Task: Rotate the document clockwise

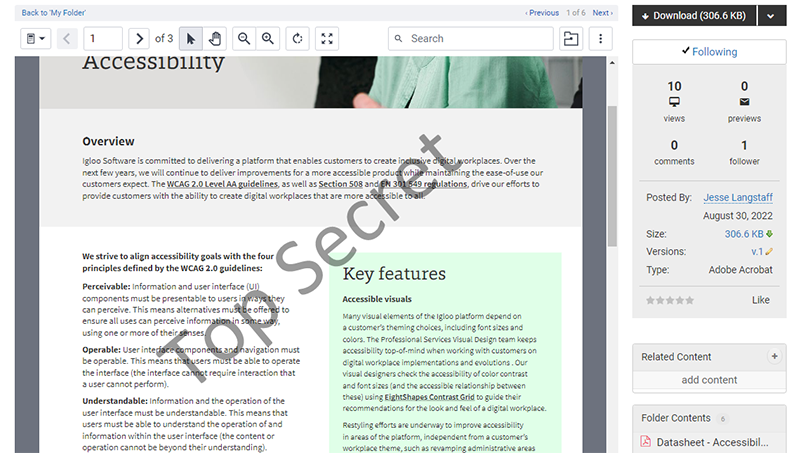Action: tap(297, 39)
